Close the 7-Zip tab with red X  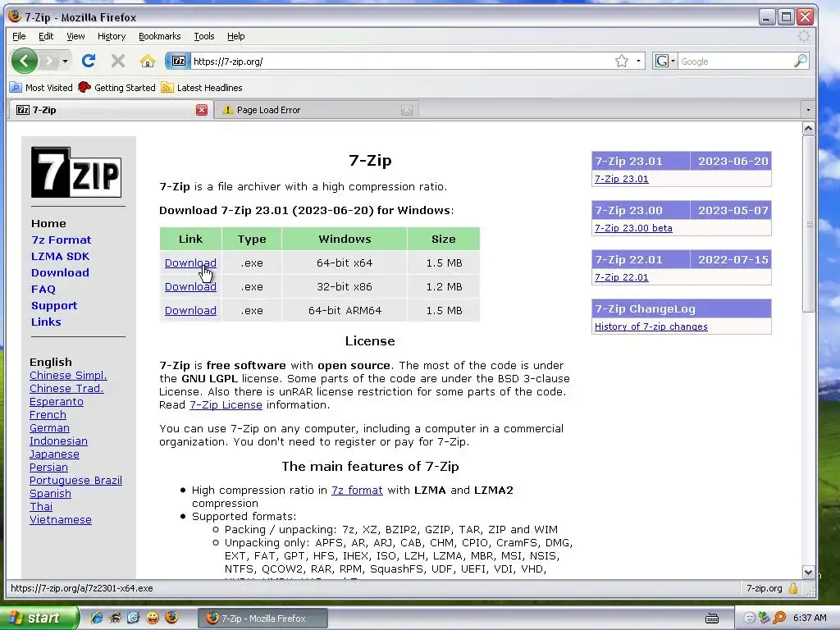coord(202,110)
